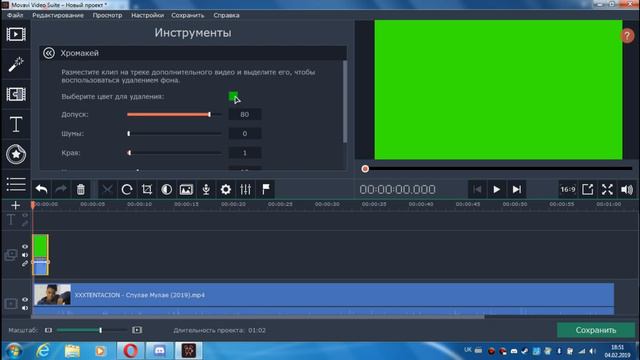
Task: Skip to the previous frame
Action: (477, 189)
